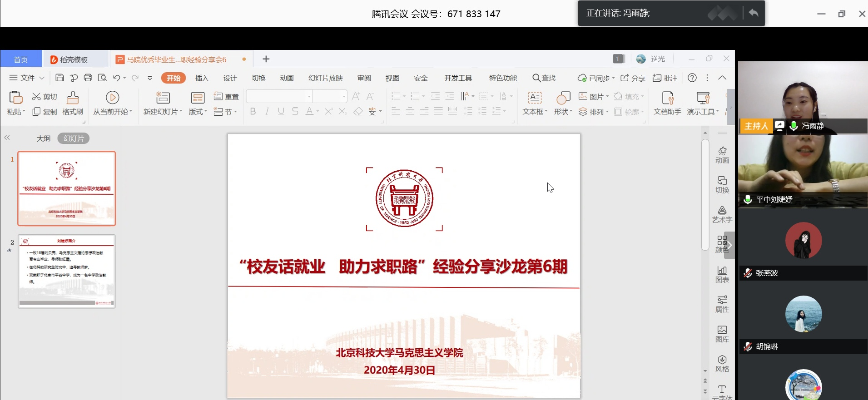
Task: Click the Paste clipboard icon
Action: (x=16, y=98)
